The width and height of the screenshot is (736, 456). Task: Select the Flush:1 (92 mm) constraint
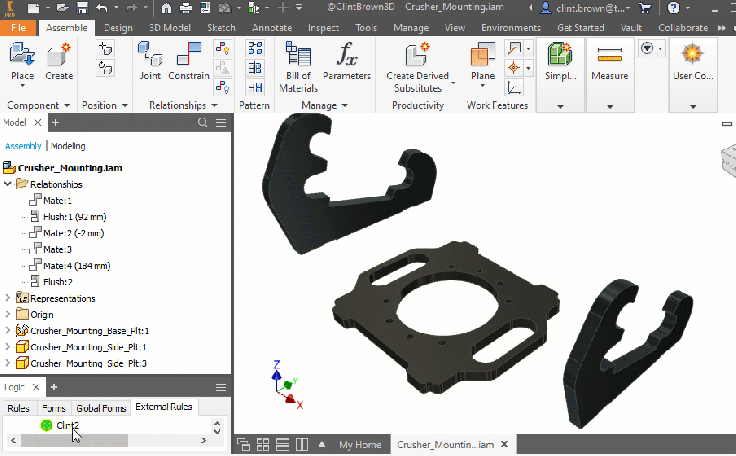[x=68, y=216]
